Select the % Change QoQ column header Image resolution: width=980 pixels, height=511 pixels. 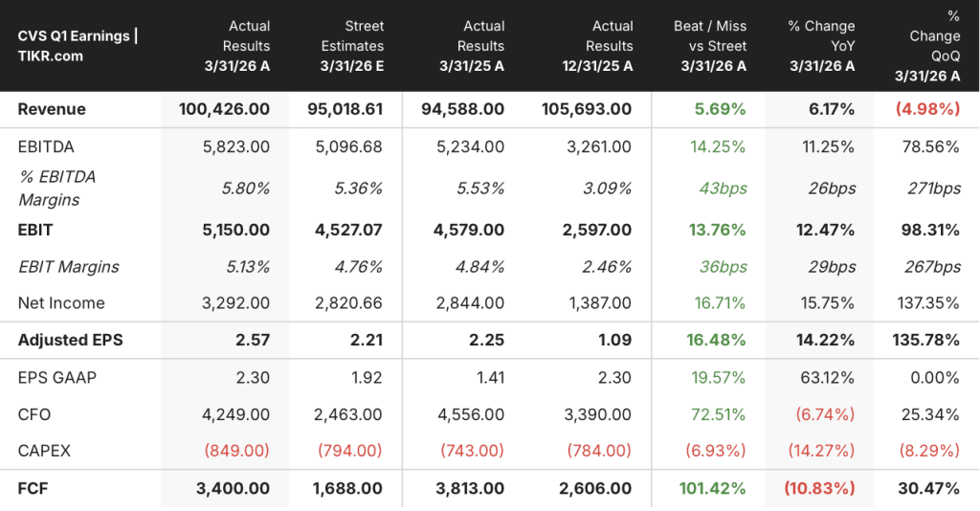(927, 46)
